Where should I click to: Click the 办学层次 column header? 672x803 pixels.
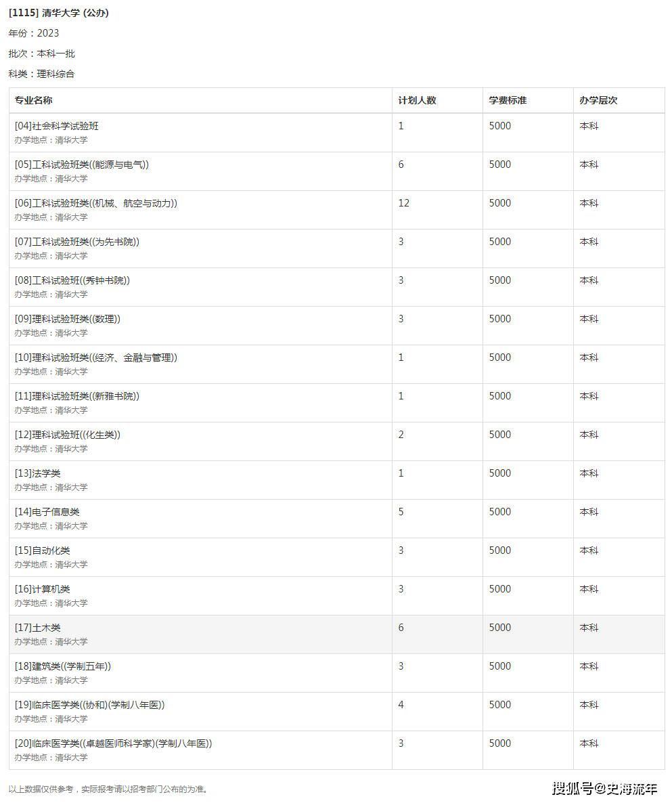coord(598,100)
